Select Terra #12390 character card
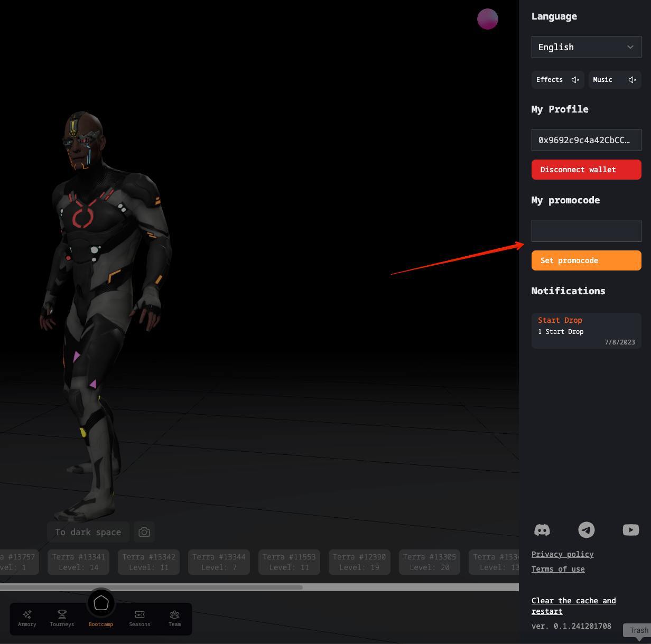The width and height of the screenshot is (651, 644). click(x=359, y=562)
